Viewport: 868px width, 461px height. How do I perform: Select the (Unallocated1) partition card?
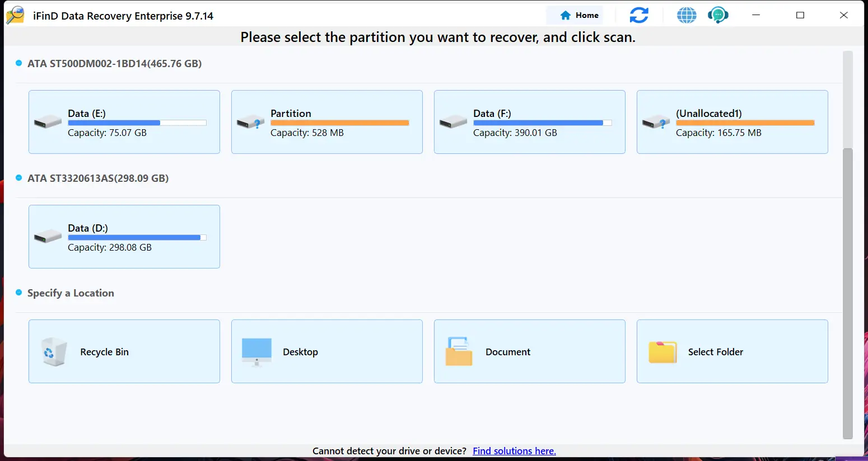click(732, 122)
